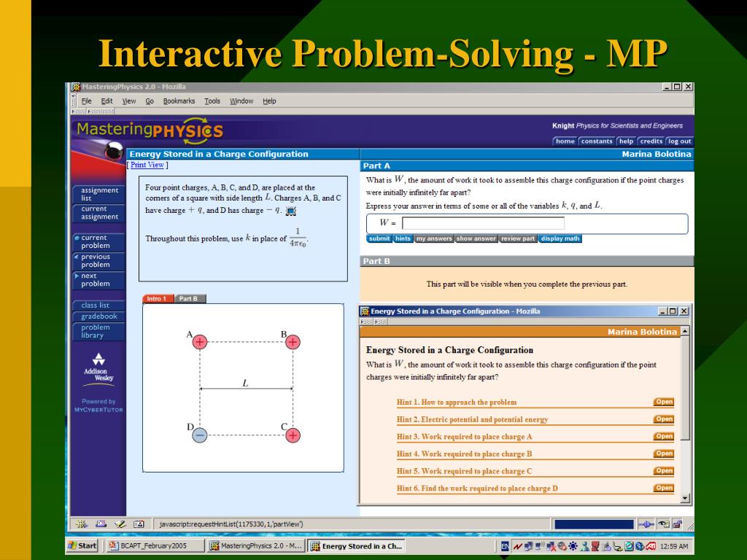Open the Bookmarks menu
The height and width of the screenshot is (560, 747).
tap(179, 101)
